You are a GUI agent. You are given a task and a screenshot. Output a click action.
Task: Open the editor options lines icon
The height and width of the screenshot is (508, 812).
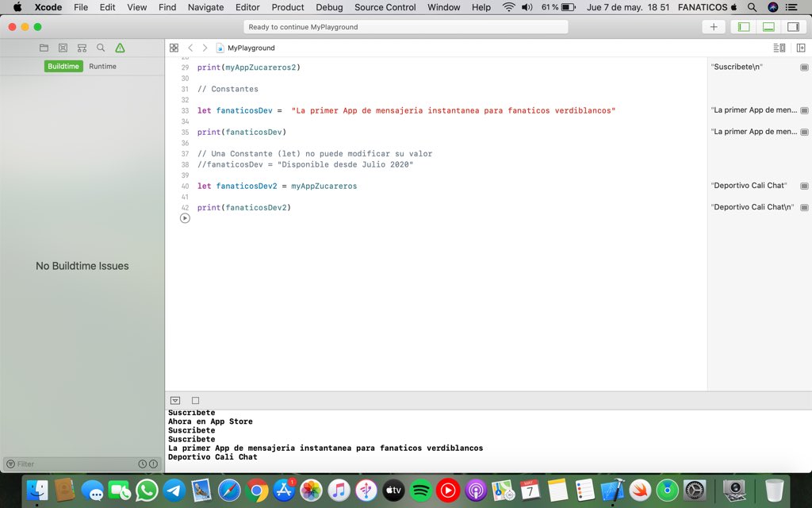(779, 48)
